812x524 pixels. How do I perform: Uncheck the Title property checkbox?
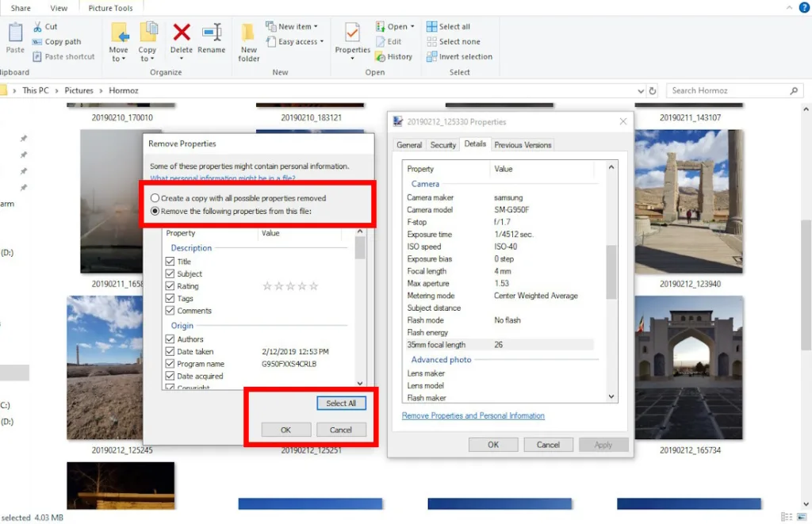pyautogui.click(x=170, y=262)
